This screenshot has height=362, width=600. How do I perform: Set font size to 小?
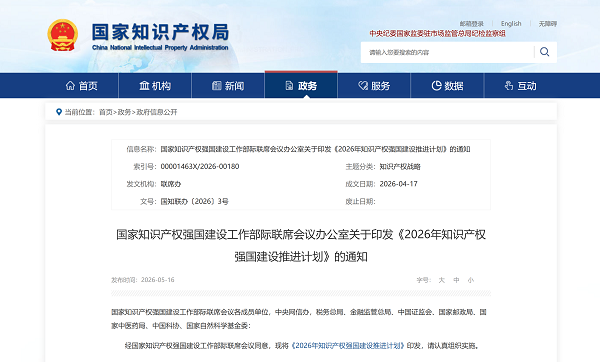(x=471, y=280)
